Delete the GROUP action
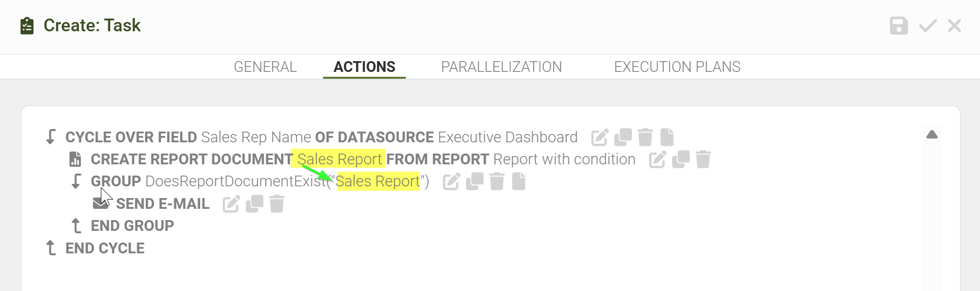 (x=497, y=181)
